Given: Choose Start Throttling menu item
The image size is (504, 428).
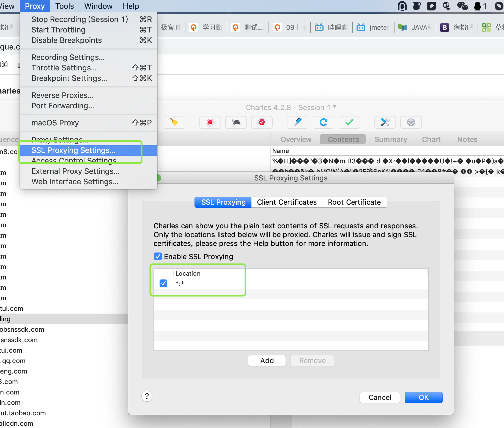Looking at the screenshot, I should click(89, 30).
